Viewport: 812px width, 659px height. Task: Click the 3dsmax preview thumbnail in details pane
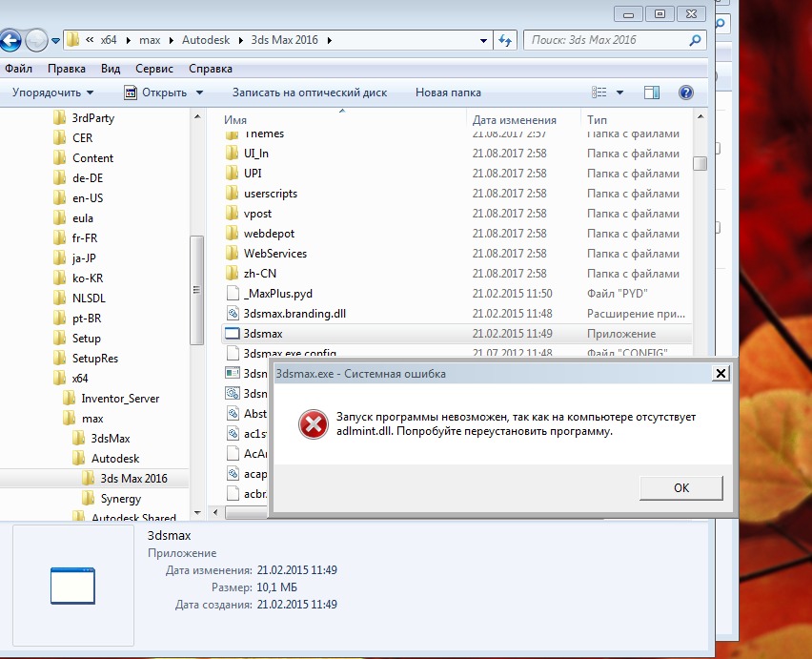[73, 586]
